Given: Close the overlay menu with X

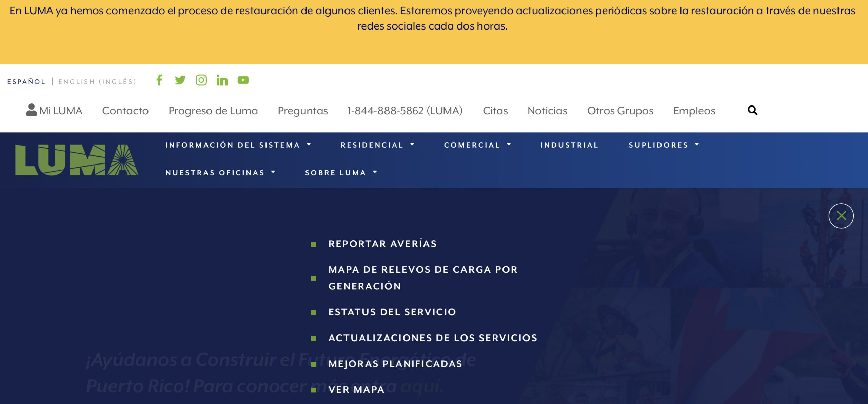Looking at the screenshot, I should [841, 216].
